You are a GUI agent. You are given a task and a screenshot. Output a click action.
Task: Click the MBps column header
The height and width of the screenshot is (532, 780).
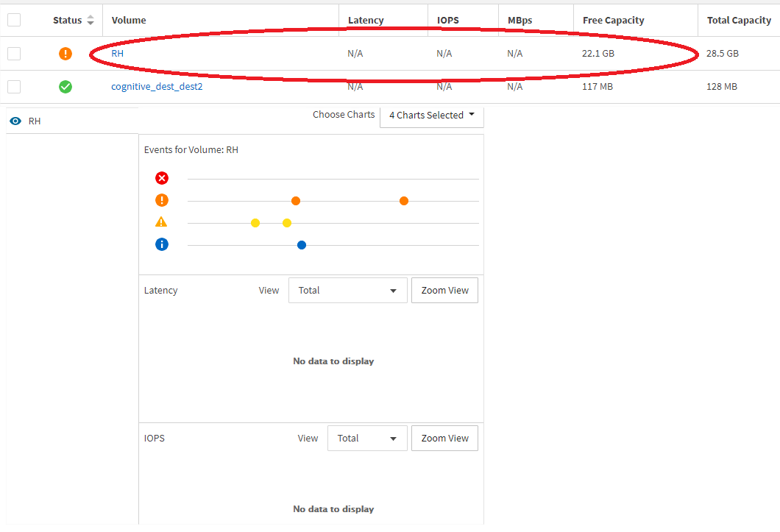pos(520,20)
